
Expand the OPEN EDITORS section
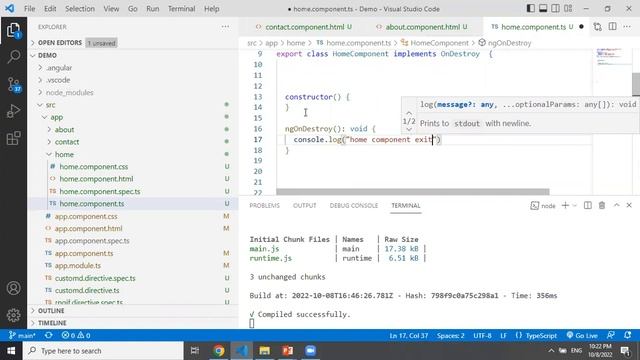[133, 42]
